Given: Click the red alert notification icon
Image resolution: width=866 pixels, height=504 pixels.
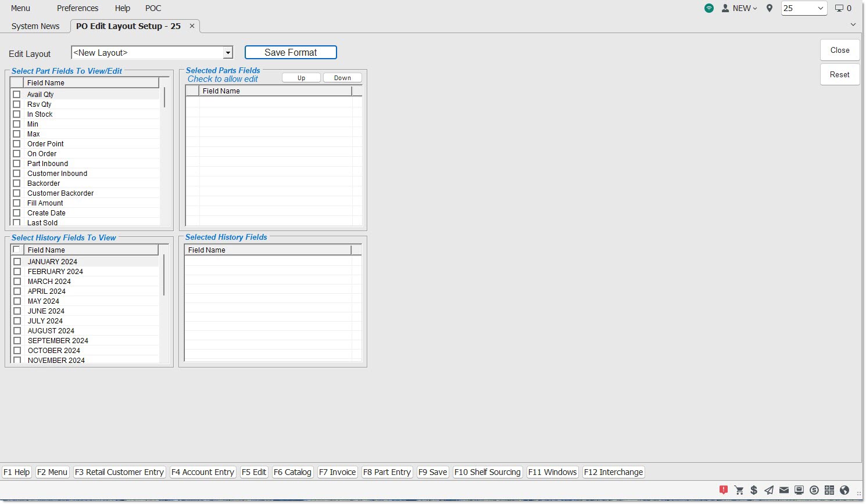Looking at the screenshot, I should pos(724,490).
